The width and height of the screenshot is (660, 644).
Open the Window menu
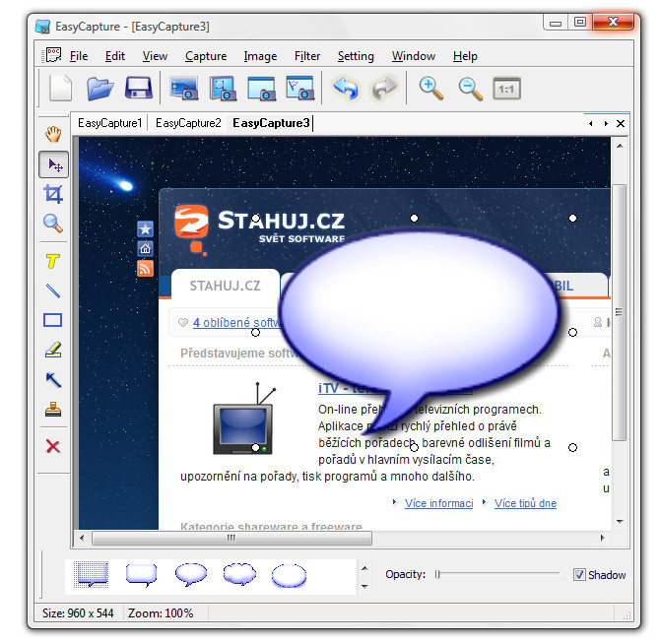pos(414,56)
